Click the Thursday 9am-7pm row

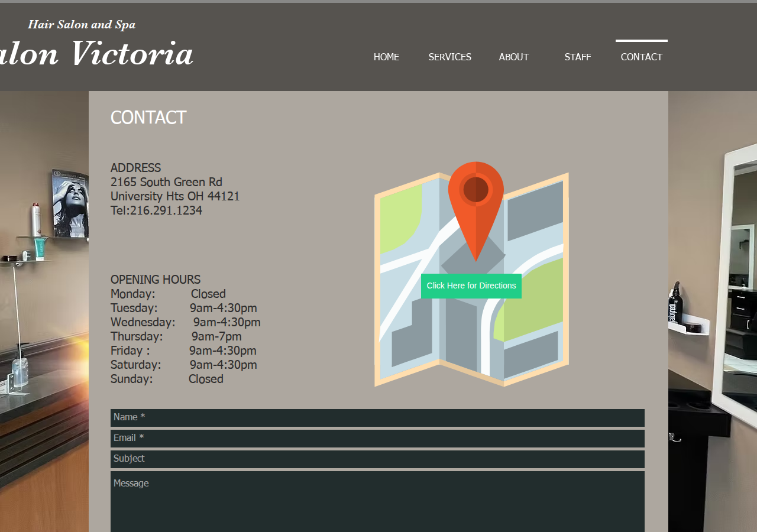point(176,336)
